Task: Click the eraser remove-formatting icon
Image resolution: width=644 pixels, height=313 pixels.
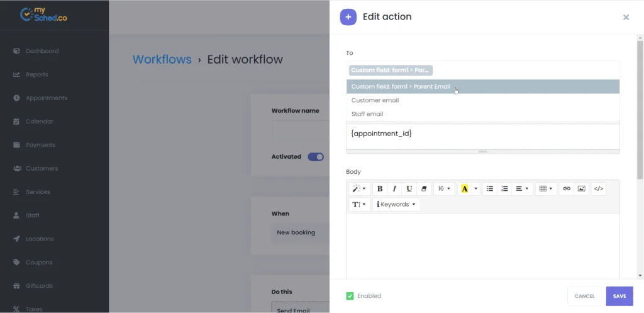Action: coord(424,189)
